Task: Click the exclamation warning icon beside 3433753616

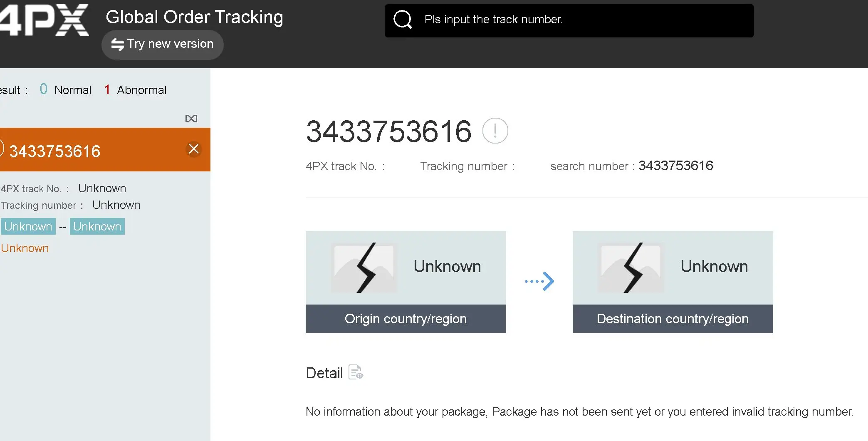Action: [x=495, y=131]
